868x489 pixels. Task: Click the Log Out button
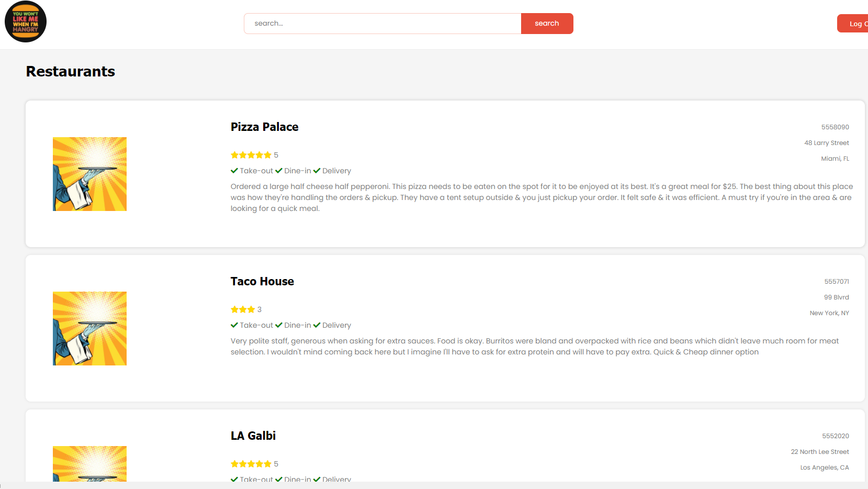tap(852, 24)
